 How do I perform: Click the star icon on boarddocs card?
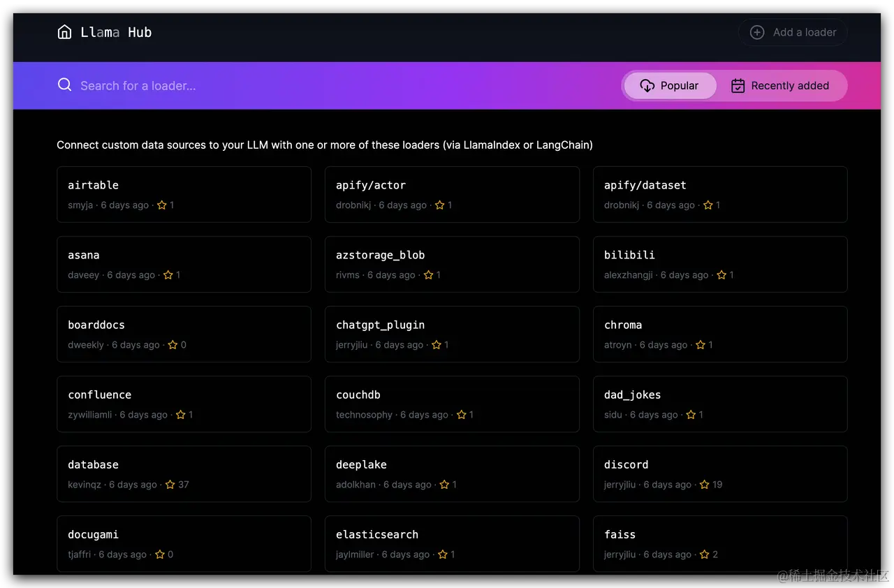(173, 345)
